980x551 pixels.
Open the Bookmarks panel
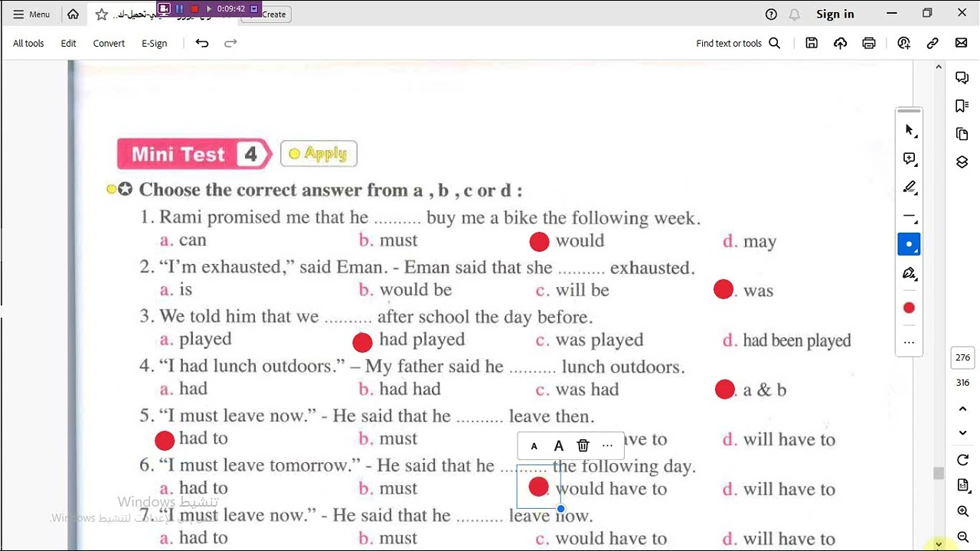[962, 106]
